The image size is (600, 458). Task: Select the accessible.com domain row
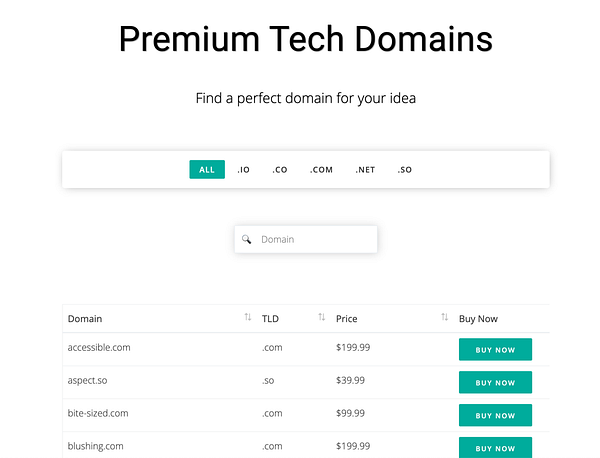tap(99, 348)
